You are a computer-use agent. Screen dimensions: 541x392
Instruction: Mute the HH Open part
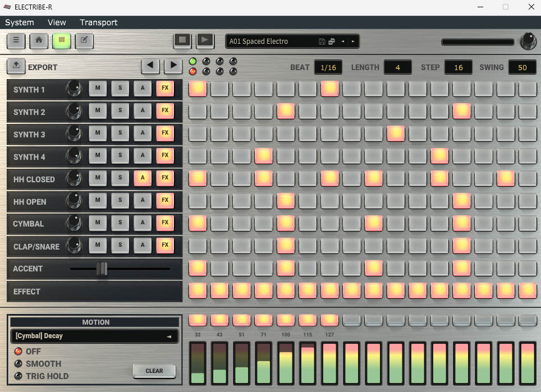98,200
